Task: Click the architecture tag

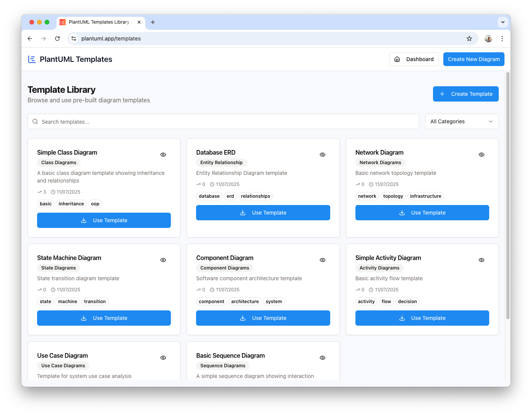Action: [x=245, y=302]
